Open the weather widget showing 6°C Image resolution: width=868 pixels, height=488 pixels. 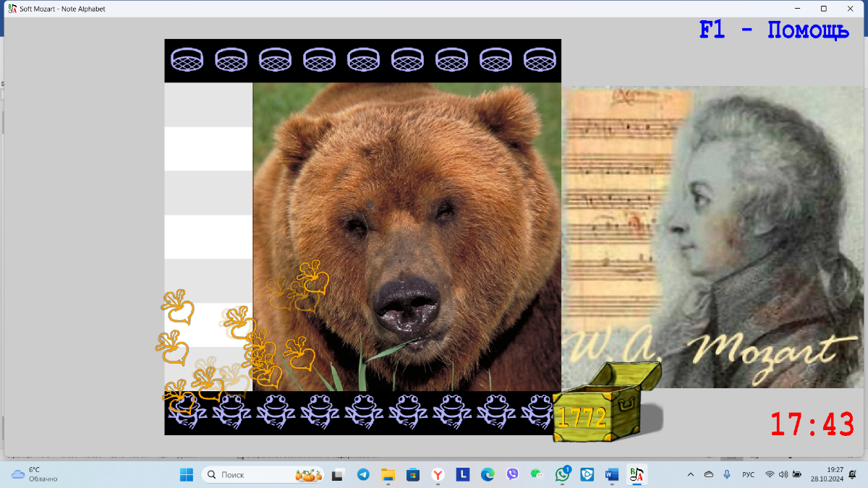click(x=35, y=475)
